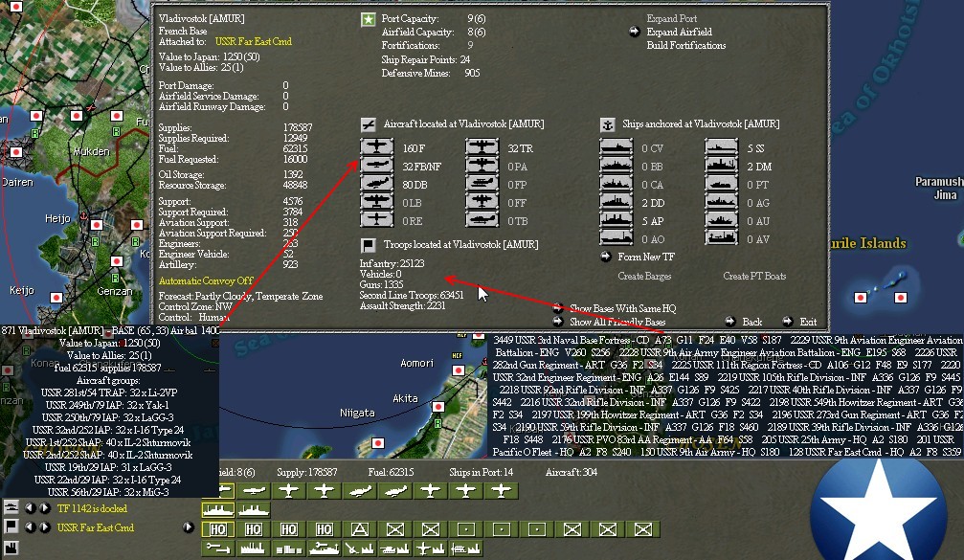Viewport: 964px width, 560px height.
Task: Open the 5 SS submarine list
Action: point(721,147)
